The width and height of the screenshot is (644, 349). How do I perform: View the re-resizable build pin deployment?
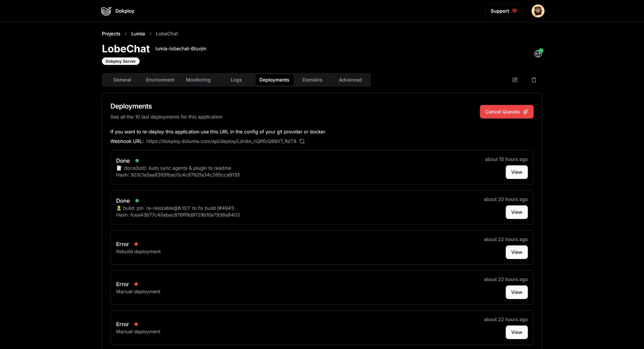(x=516, y=212)
